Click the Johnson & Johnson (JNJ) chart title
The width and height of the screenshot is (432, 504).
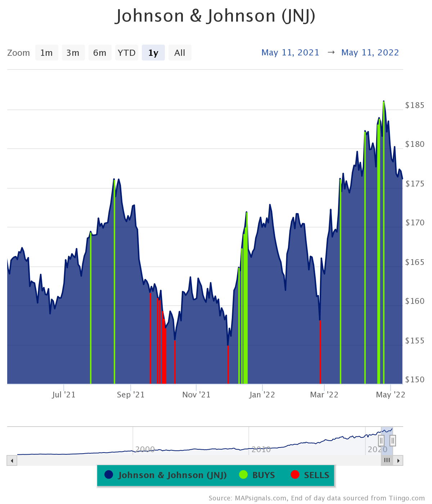(x=216, y=16)
